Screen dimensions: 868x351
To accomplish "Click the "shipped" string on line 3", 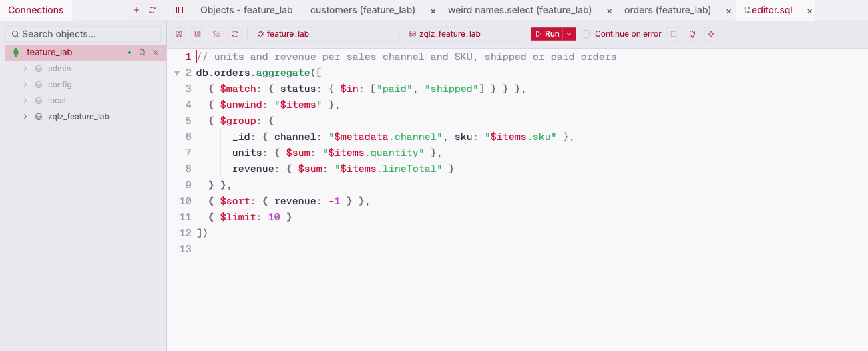I will (452, 89).
